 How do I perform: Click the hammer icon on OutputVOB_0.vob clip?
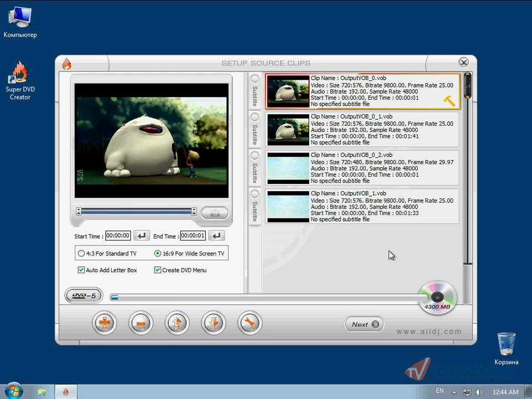tap(449, 101)
